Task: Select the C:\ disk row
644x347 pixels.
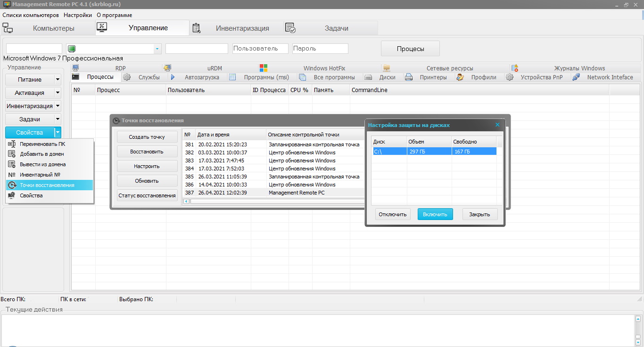Action: point(434,152)
